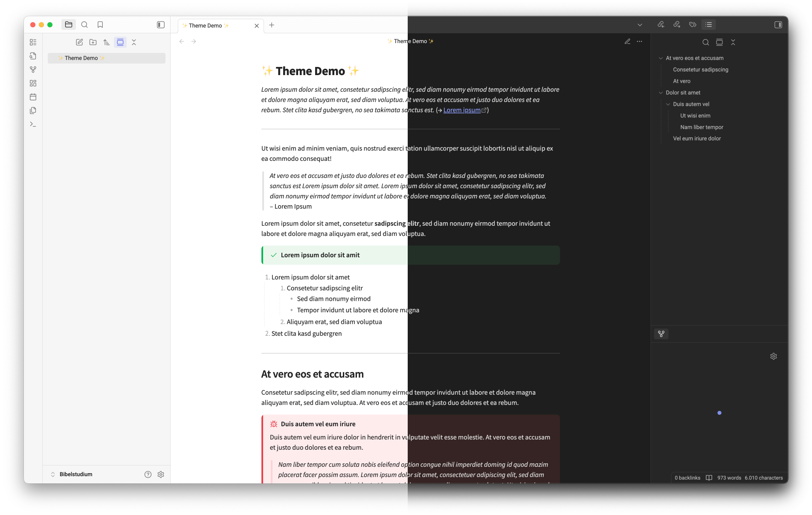Follow the 'Lorem ipsum' external link
Screen dimensions: 812x515
[x=462, y=110]
